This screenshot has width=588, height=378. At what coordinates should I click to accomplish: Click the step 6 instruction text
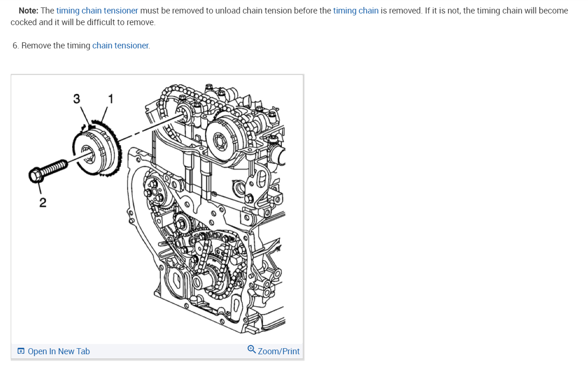(x=81, y=46)
